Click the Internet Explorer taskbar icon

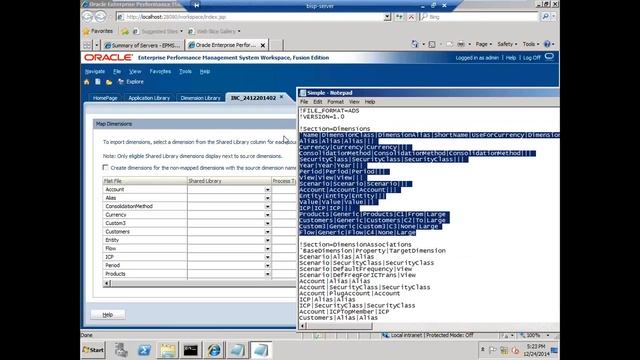coord(214,350)
